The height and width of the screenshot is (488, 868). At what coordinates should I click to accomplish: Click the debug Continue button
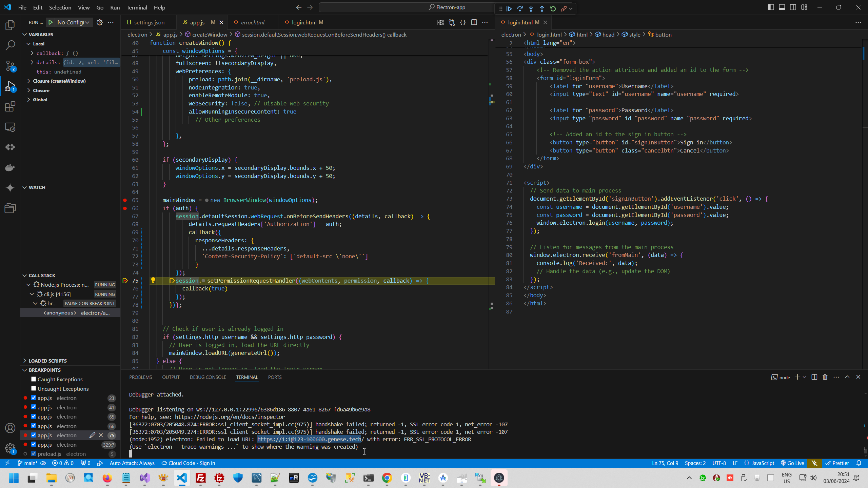pos(509,9)
